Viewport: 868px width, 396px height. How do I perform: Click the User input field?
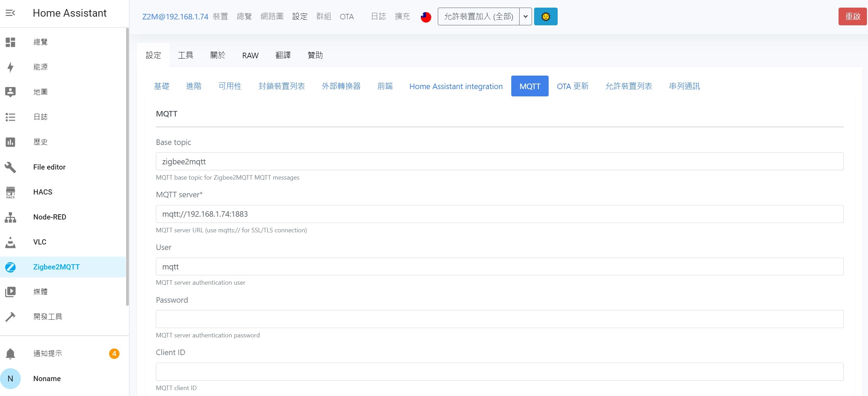[x=499, y=266]
